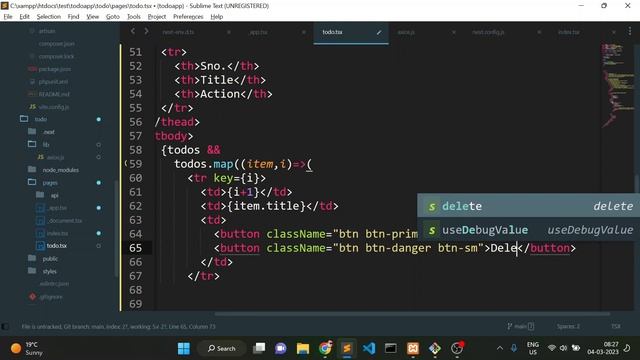Select the todo.tsx tab
The height and width of the screenshot is (360, 640).
click(332, 32)
